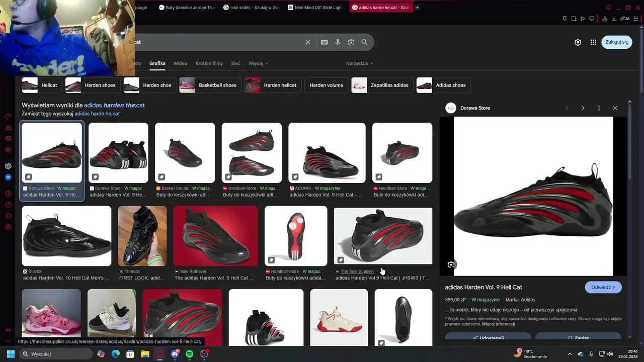
Task: Show hidden system tray icons chevron
Action: [x=570, y=354]
